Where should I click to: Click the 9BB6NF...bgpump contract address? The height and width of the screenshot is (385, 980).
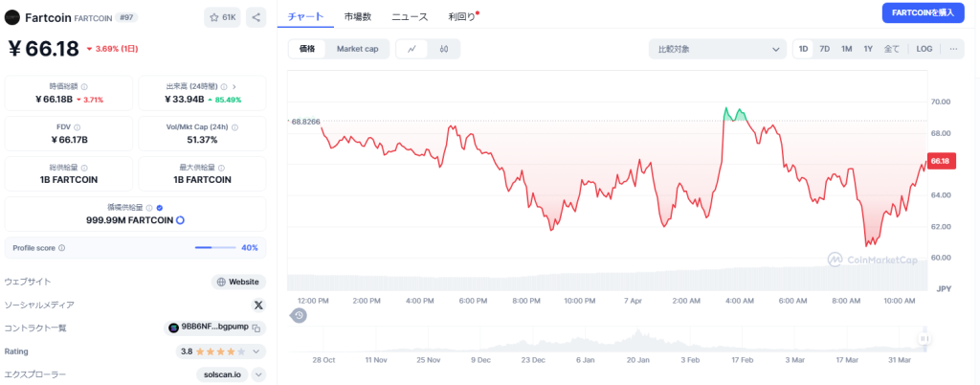[x=215, y=328]
